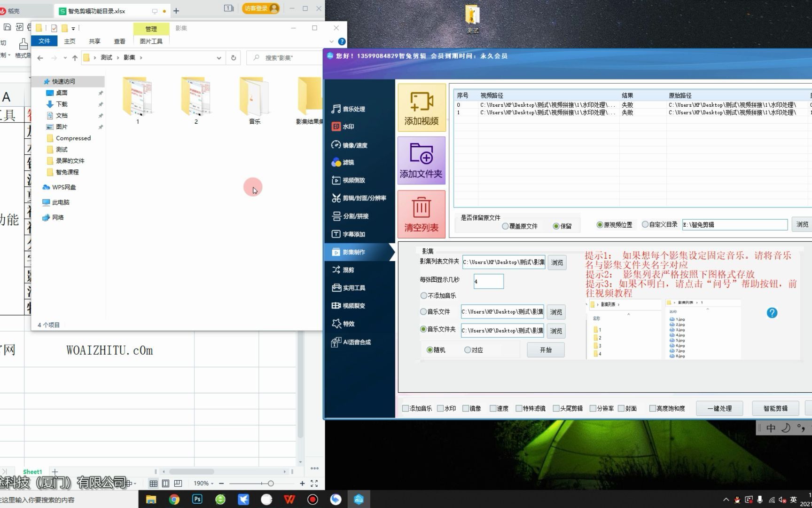Expand chevron after 影集 breadcrumb
The height and width of the screenshot is (508, 812).
(141, 58)
